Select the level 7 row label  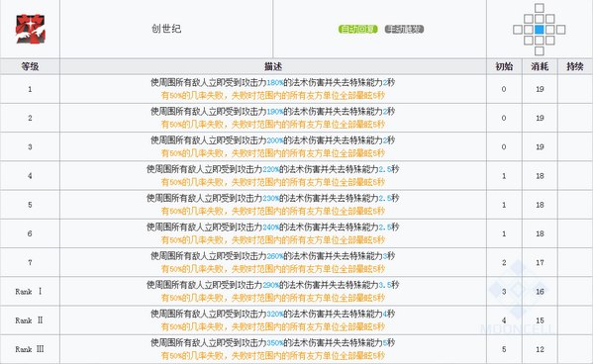[x=30, y=263]
